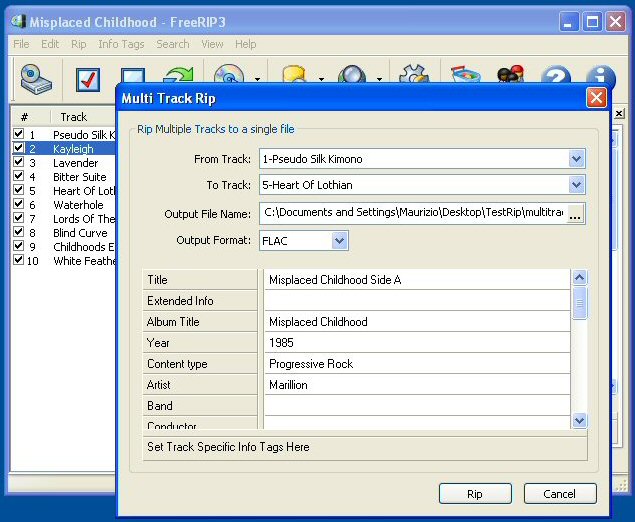The image size is (635, 522).
Task: Open dropdown arrow next to database icon
Action: (x=321, y=79)
